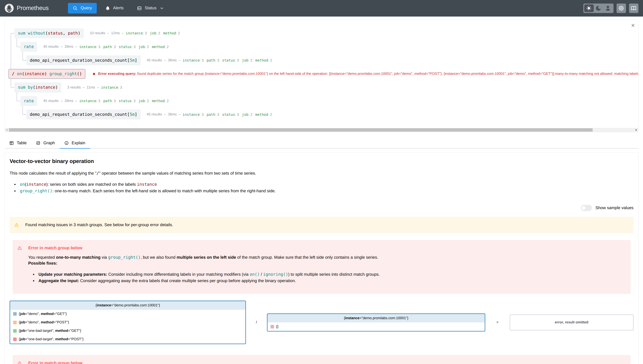Switch to the Table tab

click(18, 143)
